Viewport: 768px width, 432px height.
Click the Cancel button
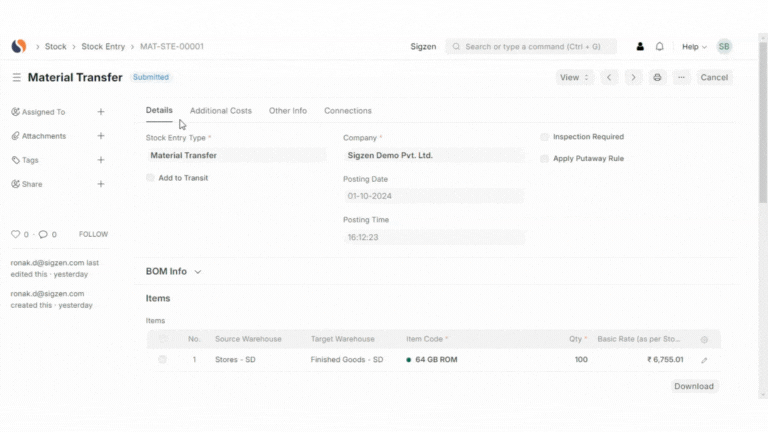click(x=714, y=77)
